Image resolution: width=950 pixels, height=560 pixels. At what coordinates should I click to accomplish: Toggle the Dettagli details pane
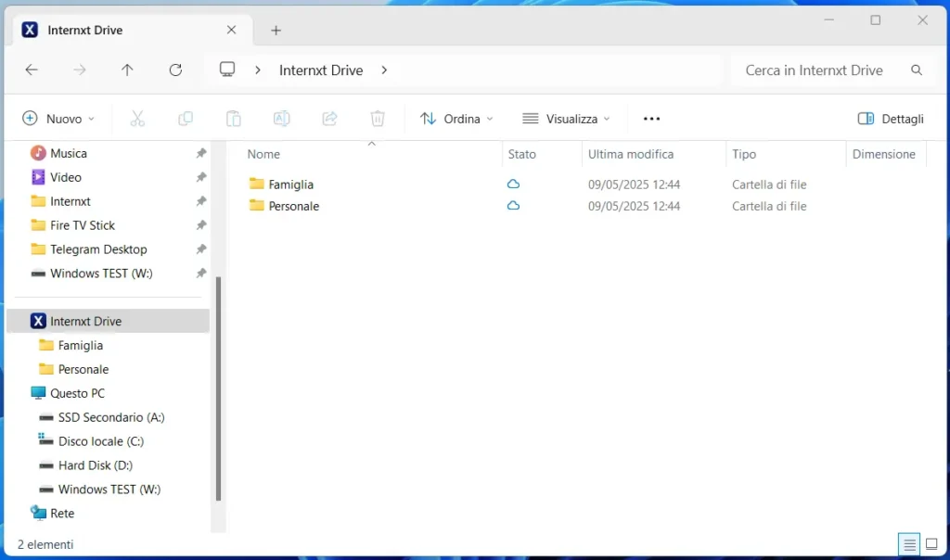891,119
